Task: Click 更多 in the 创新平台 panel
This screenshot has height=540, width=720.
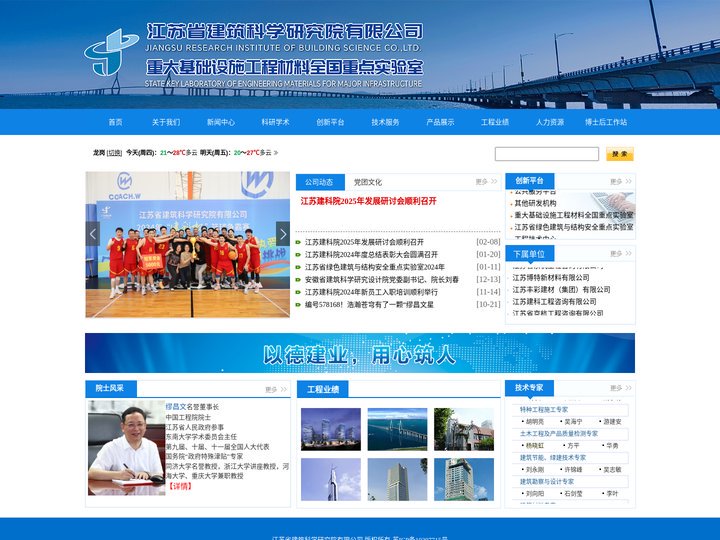Action: 621,181
